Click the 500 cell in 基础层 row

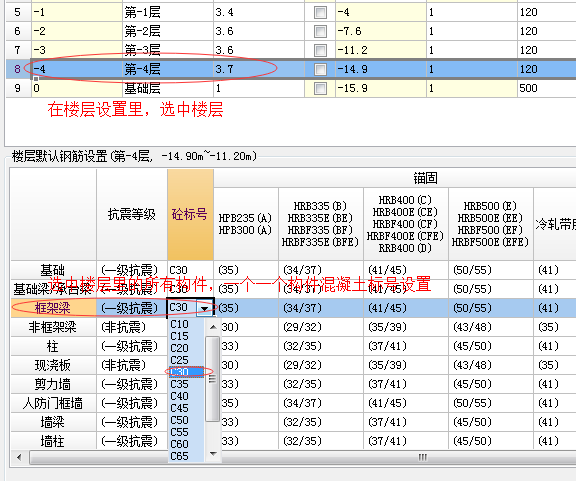click(x=547, y=88)
